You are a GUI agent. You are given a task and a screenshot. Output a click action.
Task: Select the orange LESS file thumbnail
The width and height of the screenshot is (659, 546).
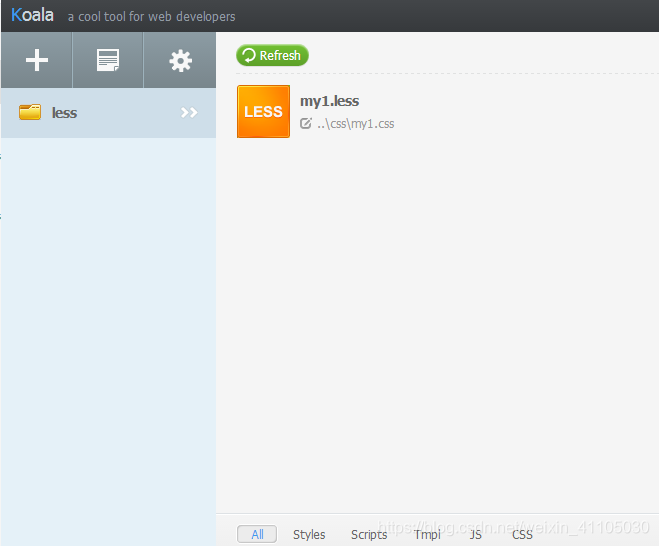[x=264, y=111]
